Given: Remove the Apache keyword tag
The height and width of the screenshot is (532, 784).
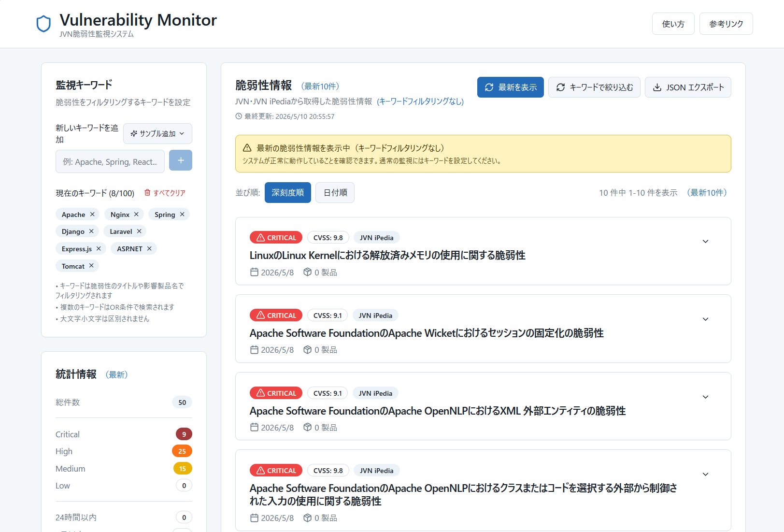Looking at the screenshot, I should tap(92, 214).
